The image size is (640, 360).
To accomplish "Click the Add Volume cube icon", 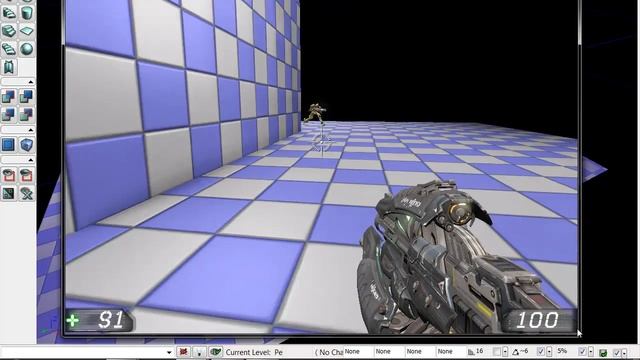I will pyautogui.click(x=27, y=144).
